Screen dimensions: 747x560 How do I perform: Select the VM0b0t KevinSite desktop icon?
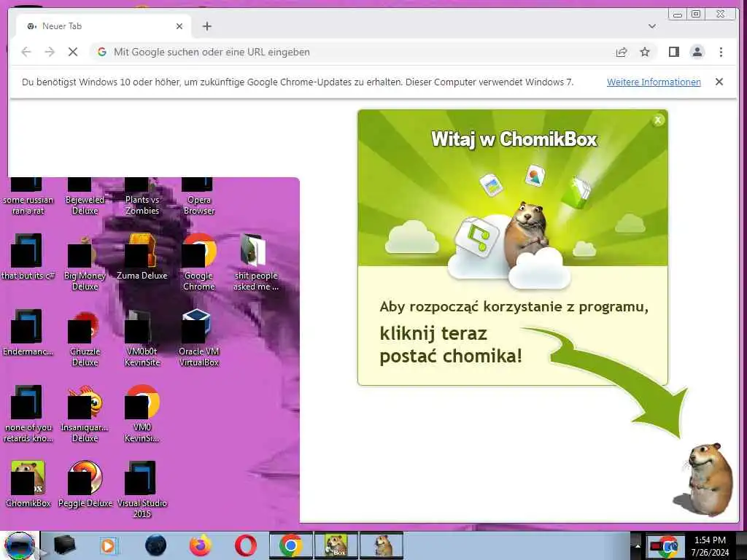pos(142,338)
